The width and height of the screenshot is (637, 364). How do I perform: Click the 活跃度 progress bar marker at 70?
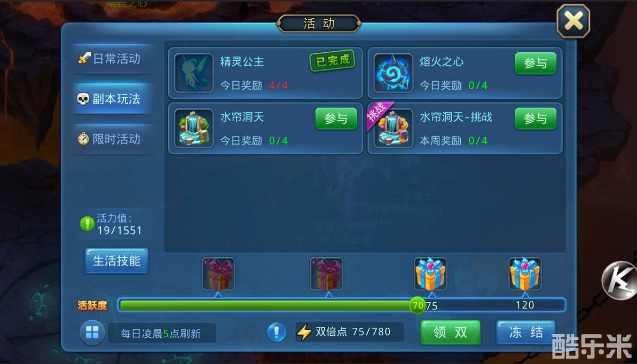click(418, 305)
